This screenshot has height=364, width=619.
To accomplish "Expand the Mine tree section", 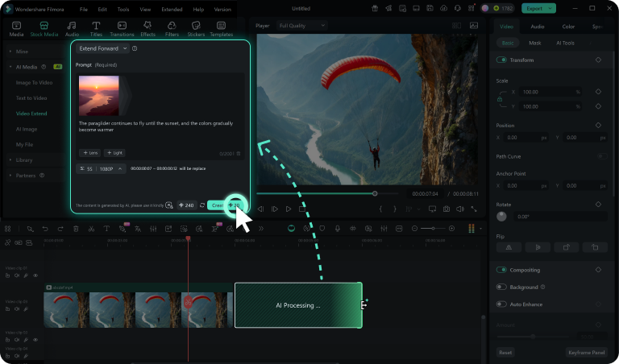I will click(10, 52).
